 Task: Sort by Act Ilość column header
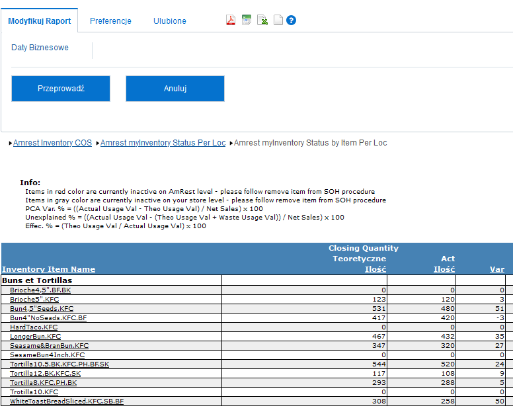[x=444, y=269]
